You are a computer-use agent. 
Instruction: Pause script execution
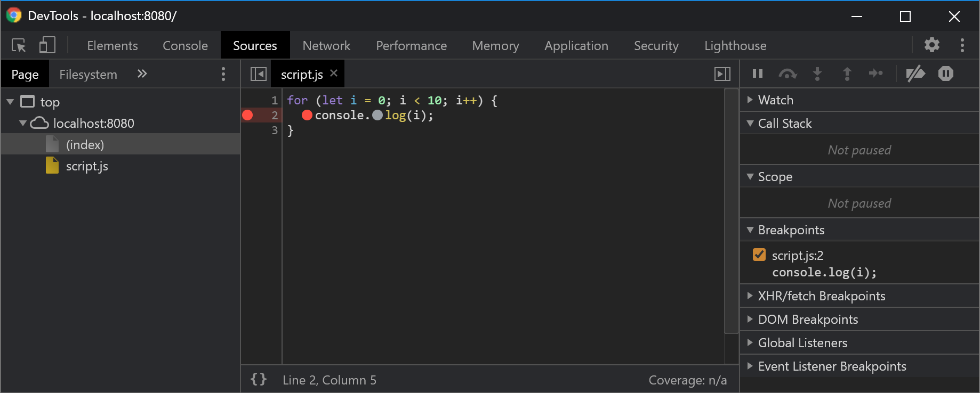coord(757,73)
